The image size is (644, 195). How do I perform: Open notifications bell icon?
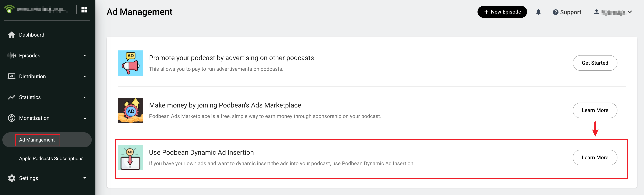(538, 12)
